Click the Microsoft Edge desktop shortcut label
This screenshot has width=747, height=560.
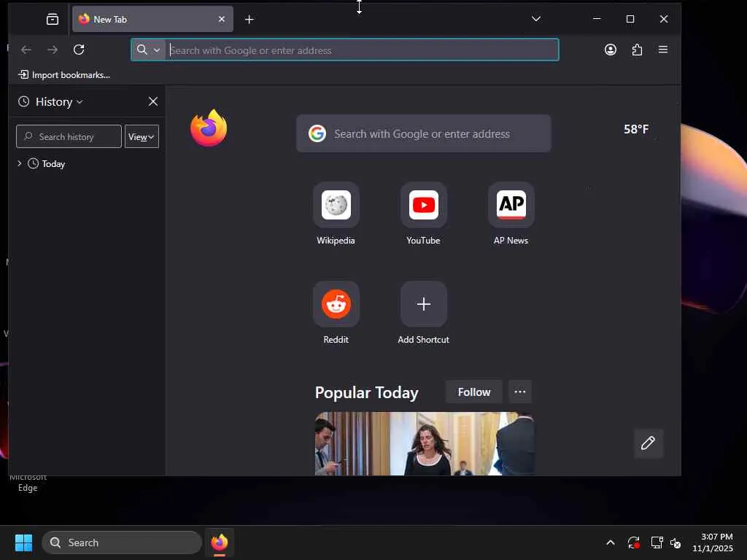(x=28, y=483)
